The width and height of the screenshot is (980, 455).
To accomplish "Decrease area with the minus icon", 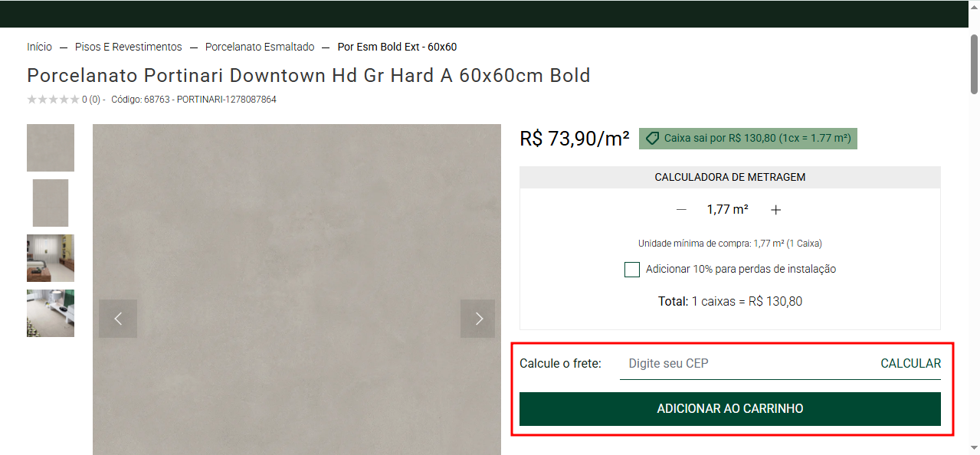I will tap(681, 210).
